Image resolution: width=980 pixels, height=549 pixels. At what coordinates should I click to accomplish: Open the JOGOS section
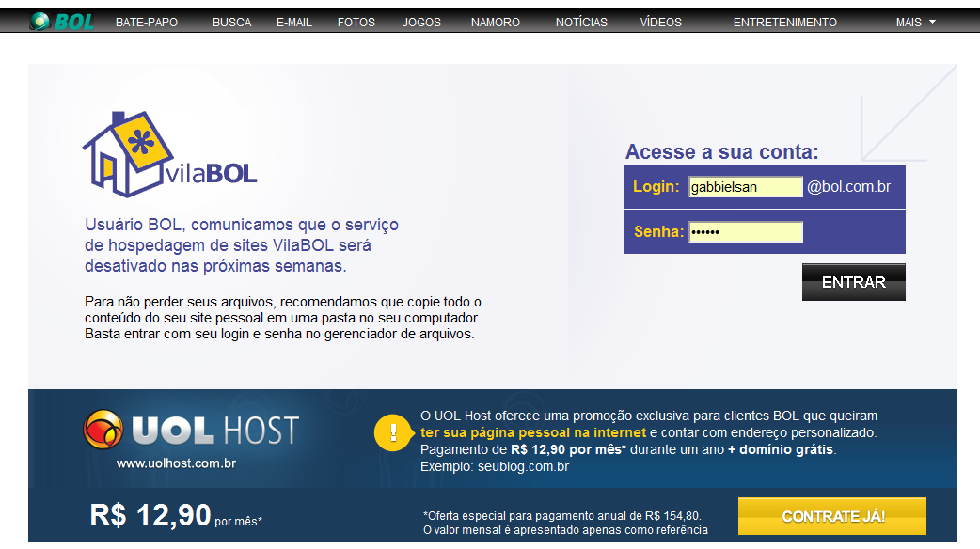tap(421, 23)
